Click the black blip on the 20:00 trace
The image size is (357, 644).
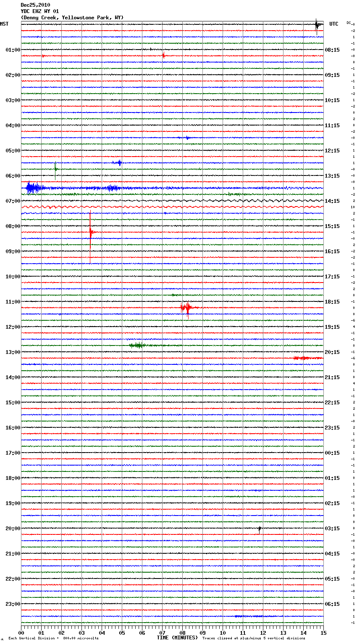260,529
